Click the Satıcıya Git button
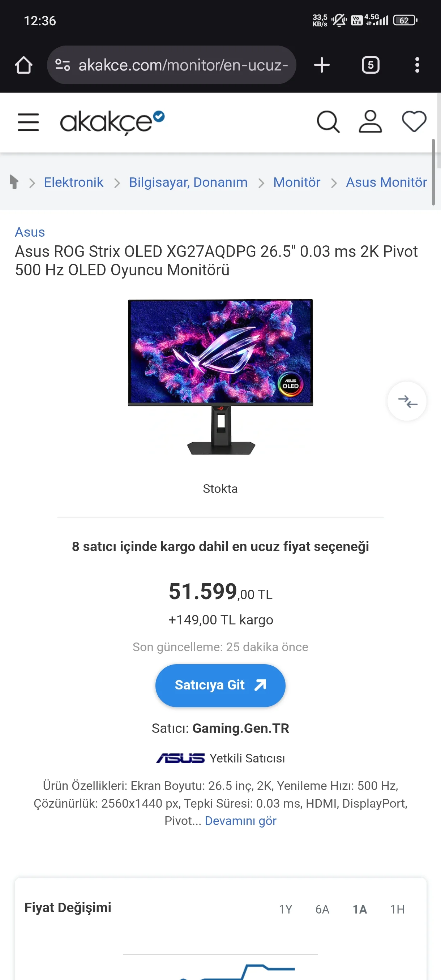This screenshot has height=980, width=441. pyautogui.click(x=220, y=685)
